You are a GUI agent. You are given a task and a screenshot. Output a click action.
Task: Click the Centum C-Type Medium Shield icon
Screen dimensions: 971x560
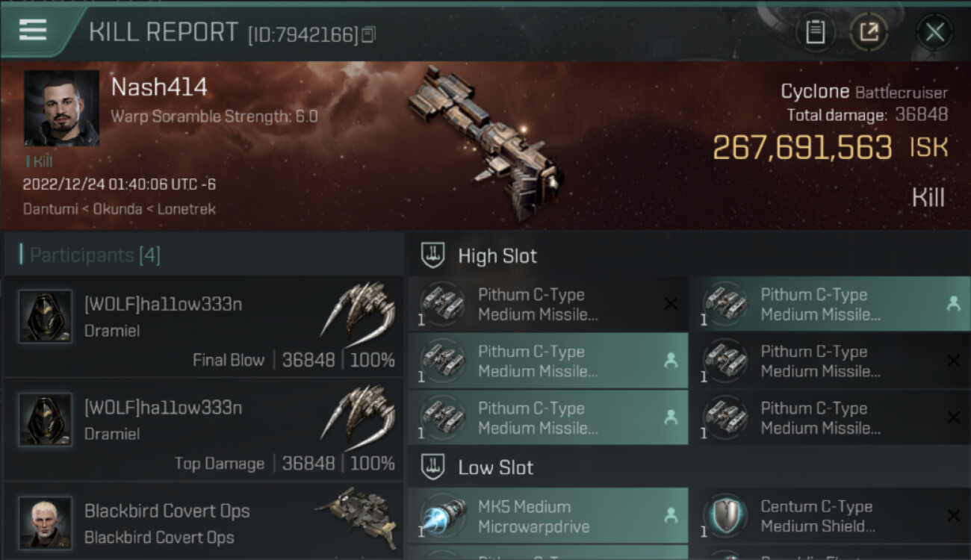point(725,516)
